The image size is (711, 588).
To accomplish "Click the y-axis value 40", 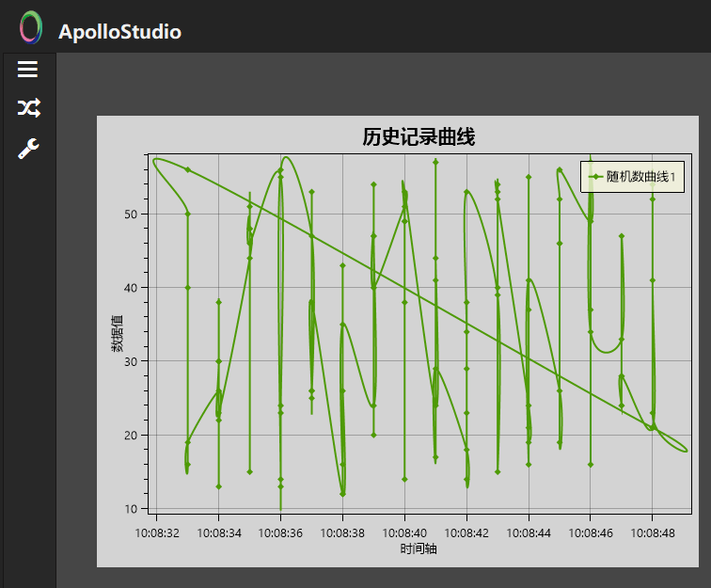I will 131,288.
